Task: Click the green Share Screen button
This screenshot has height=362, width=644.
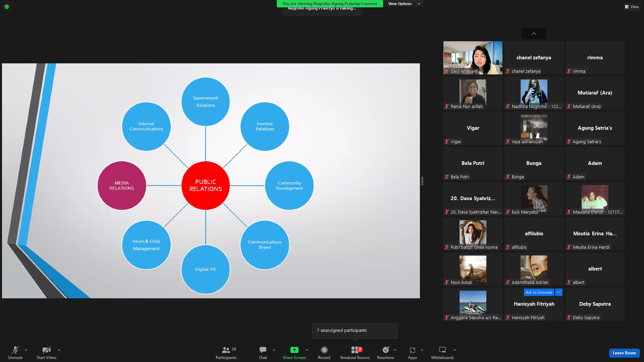Action: coord(294,353)
